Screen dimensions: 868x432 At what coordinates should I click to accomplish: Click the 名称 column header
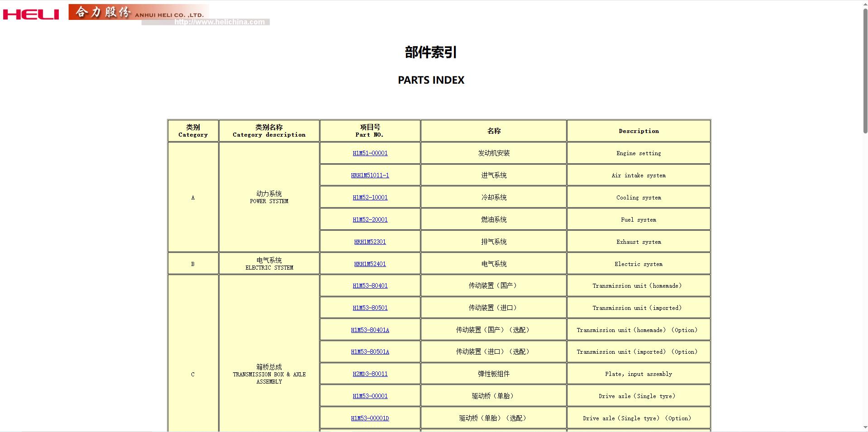pyautogui.click(x=493, y=131)
